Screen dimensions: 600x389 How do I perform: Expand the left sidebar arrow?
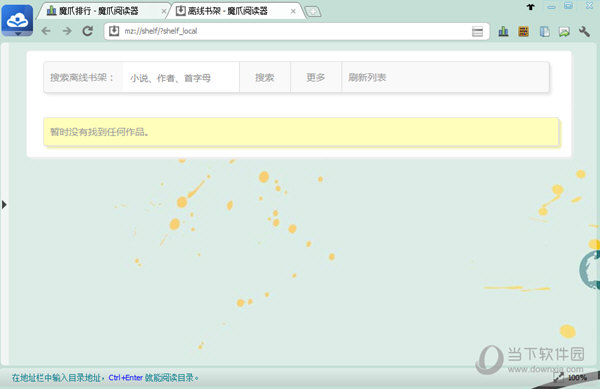[x=4, y=205]
